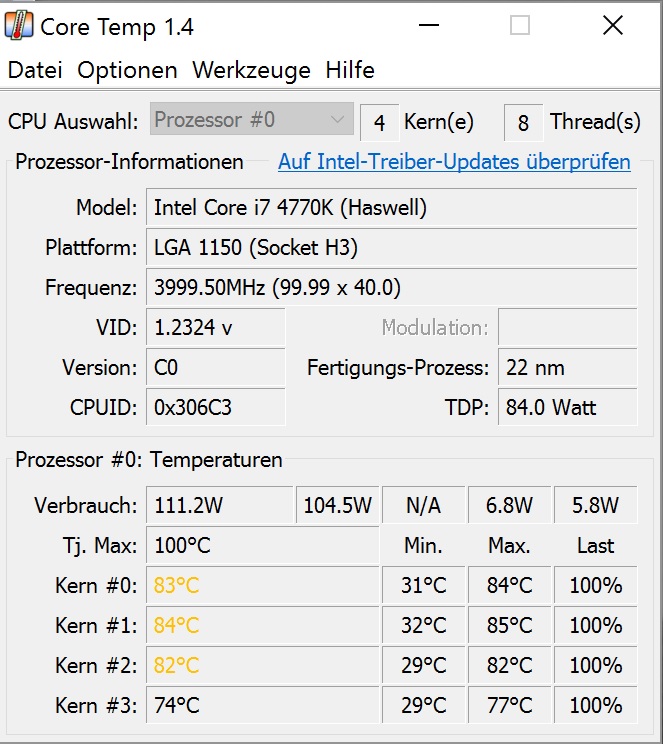This screenshot has width=663, height=744.
Task: Click the N/A power field
Action: 423,505
